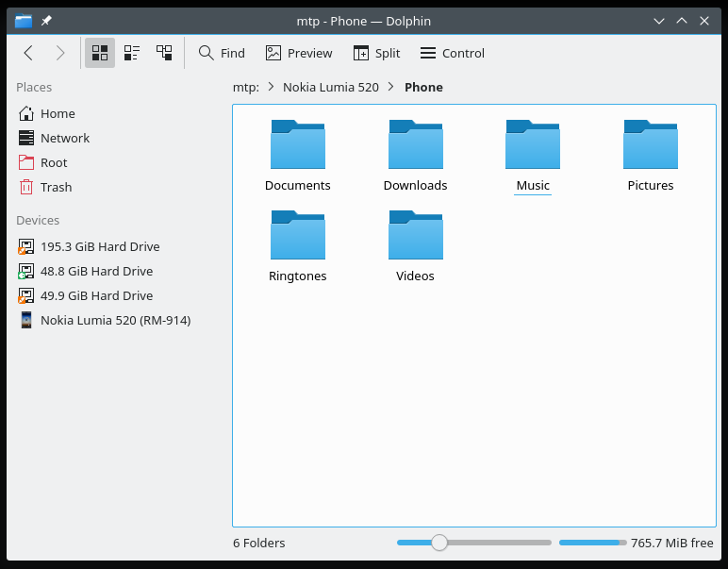Click Phone breadcrumb segment

(423, 88)
